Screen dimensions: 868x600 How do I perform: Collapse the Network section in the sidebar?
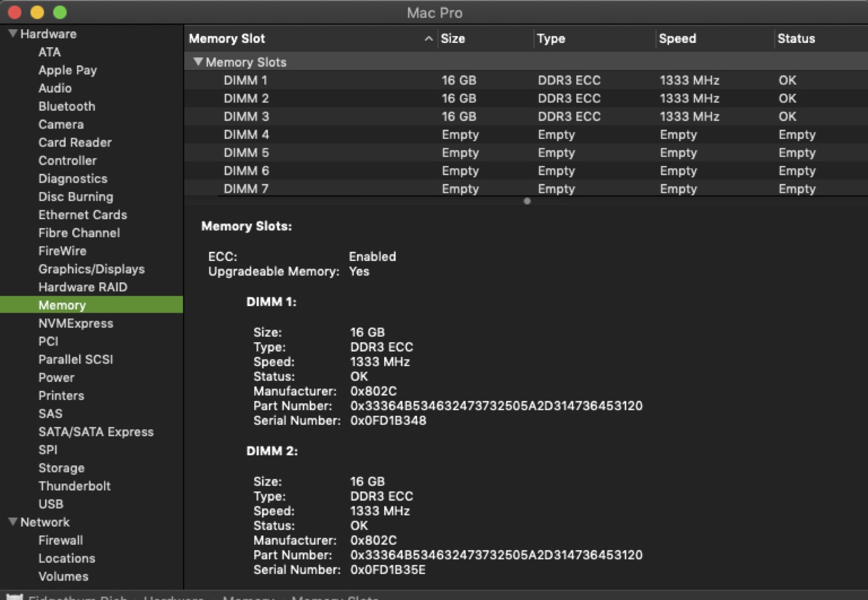pyautogui.click(x=13, y=522)
